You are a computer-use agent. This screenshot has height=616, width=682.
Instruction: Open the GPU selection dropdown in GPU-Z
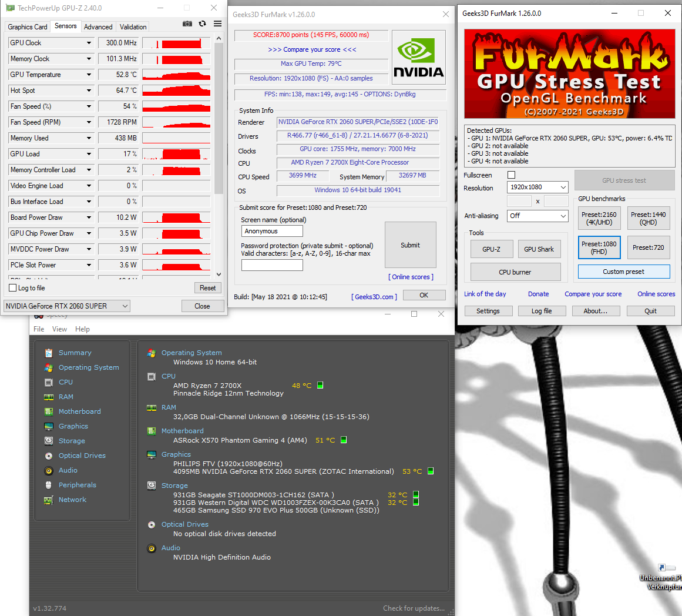[x=67, y=306]
